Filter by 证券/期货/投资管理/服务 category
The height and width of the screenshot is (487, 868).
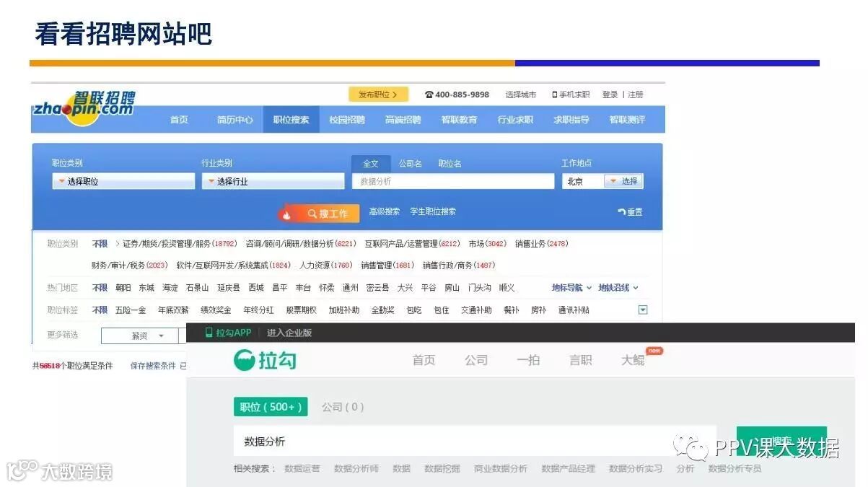[x=180, y=244]
